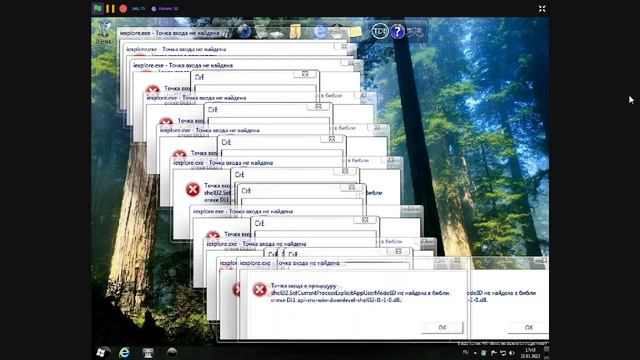Open the blue globe icon in the desktop dock
This screenshot has height=360, width=640.
tap(244, 31)
